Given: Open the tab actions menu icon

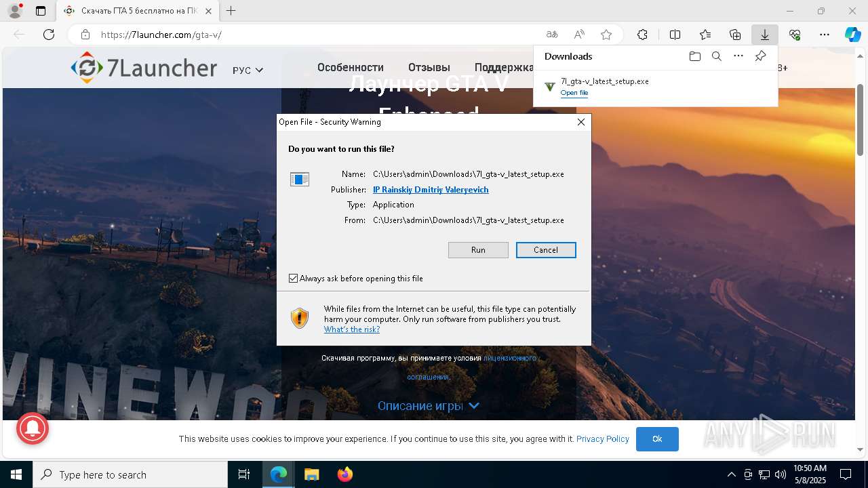Looking at the screenshot, I should tap(41, 11).
